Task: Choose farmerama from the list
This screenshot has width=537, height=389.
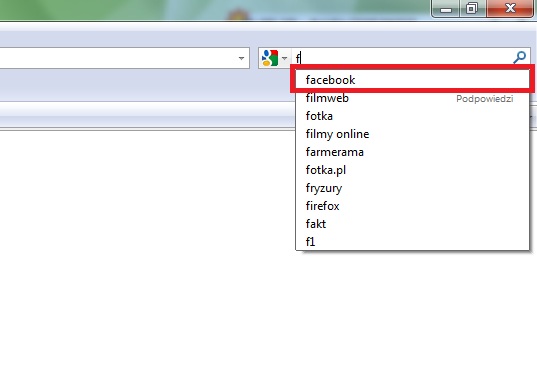Action: 412,152
